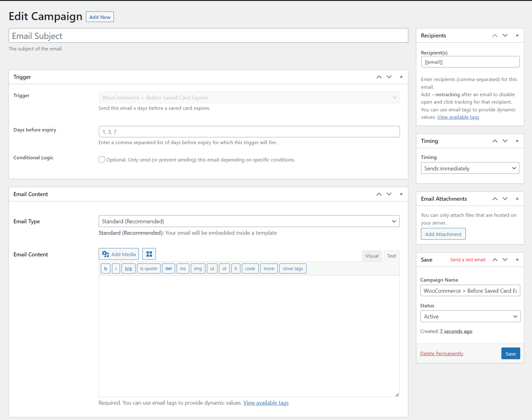Viewport: 532px width, 420px height.
Task: Switch to the Text editor tab
Action: pyautogui.click(x=391, y=256)
